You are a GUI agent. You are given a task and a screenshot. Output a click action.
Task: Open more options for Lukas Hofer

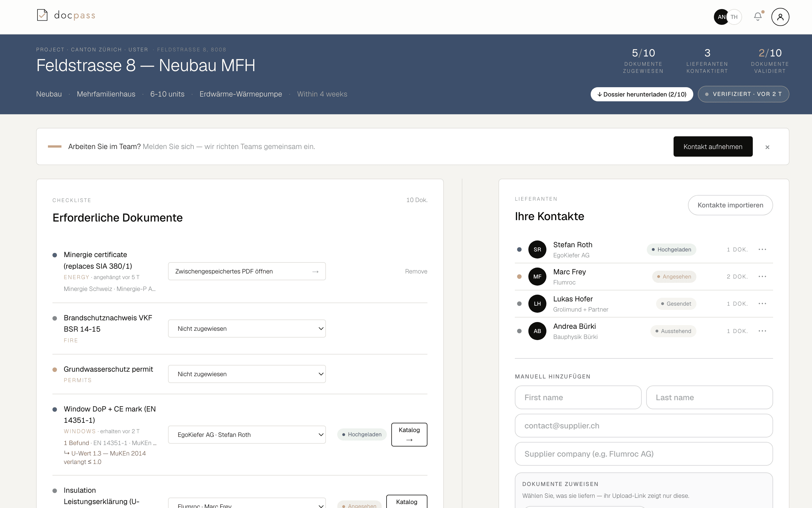click(762, 304)
